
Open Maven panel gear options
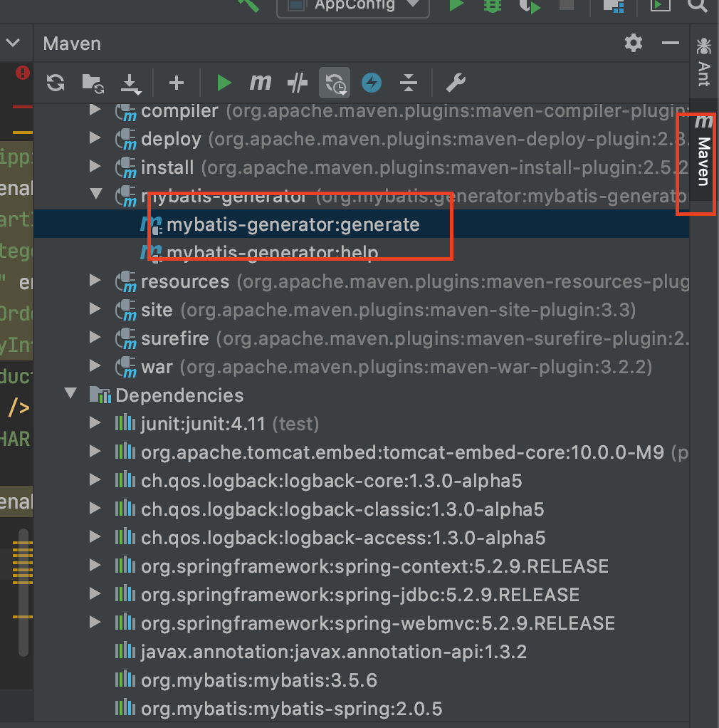[x=633, y=43]
